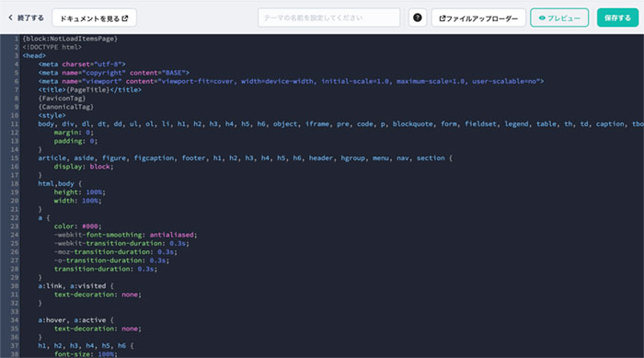The image size is (644, 358).
Task: Click -moz-transition-duration: 0.3s; line
Action: (x=115, y=251)
